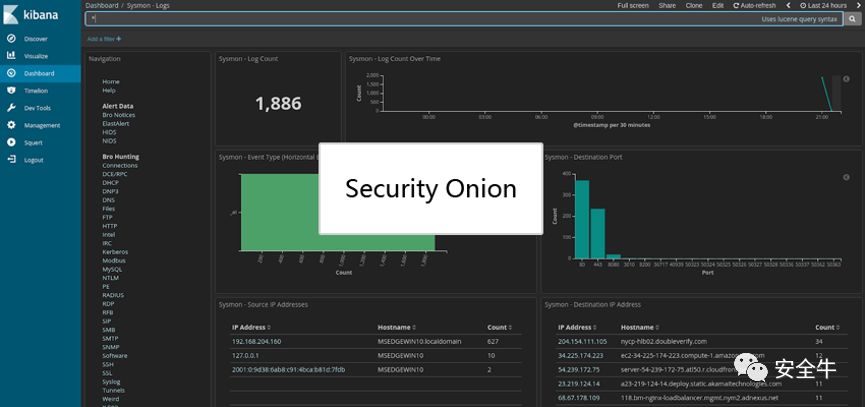Open the SMTP navigation link
The height and width of the screenshot is (407, 865).
coord(110,338)
